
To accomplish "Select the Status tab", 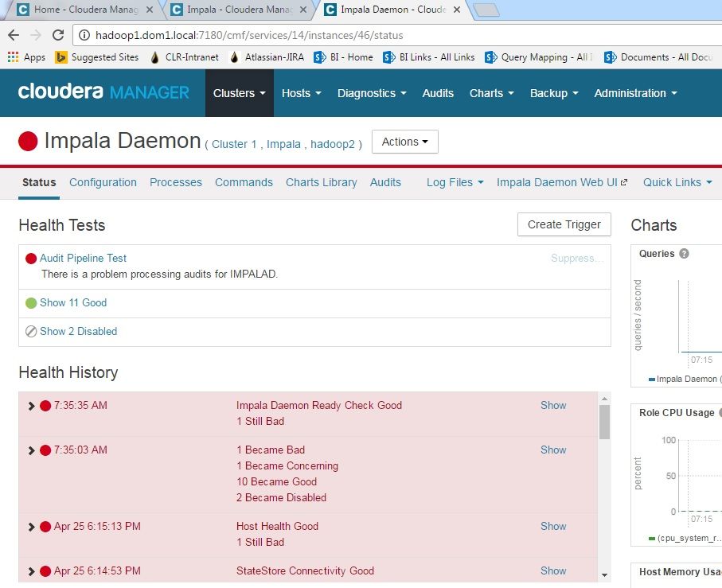I will pos(39,182).
